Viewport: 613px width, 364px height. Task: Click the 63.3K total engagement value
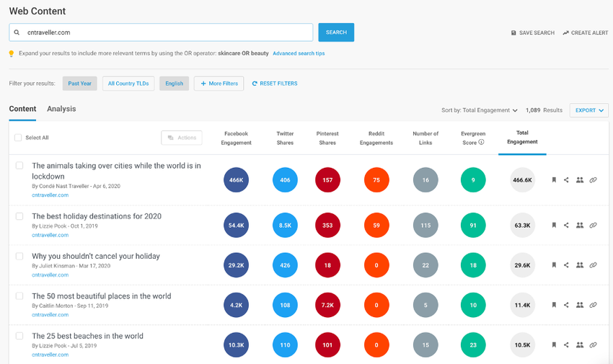click(x=522, y=226)
